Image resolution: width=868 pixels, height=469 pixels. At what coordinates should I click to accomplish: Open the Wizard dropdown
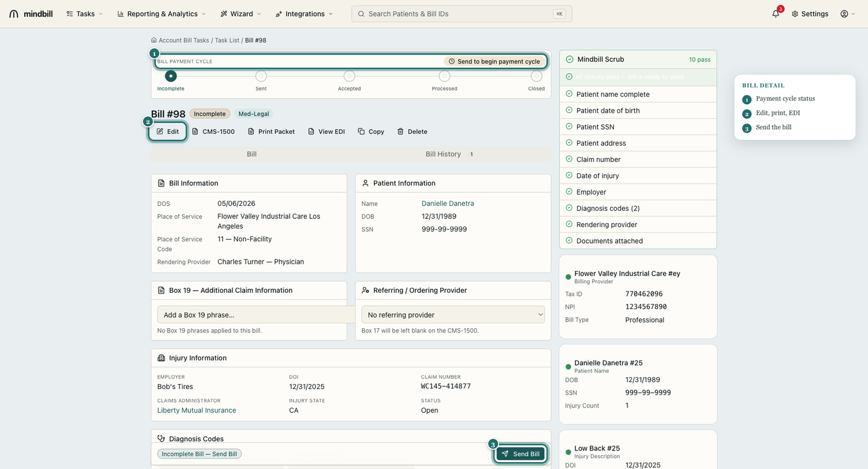pyautogui.click(x=241, y=14)
